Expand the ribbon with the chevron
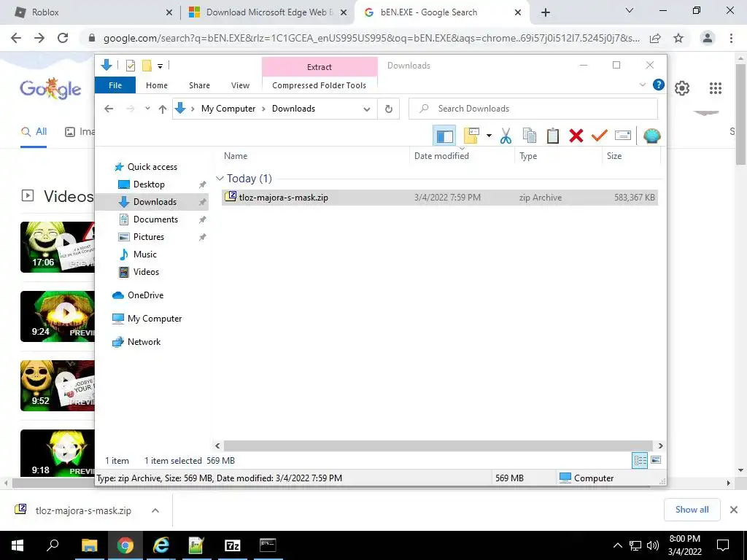This screenshot has height=560, width=747. tap(642, 85)
